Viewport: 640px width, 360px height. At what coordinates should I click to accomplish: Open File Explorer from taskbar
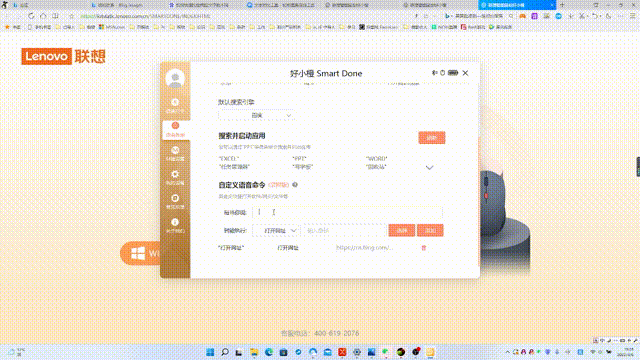pos(254,352)
